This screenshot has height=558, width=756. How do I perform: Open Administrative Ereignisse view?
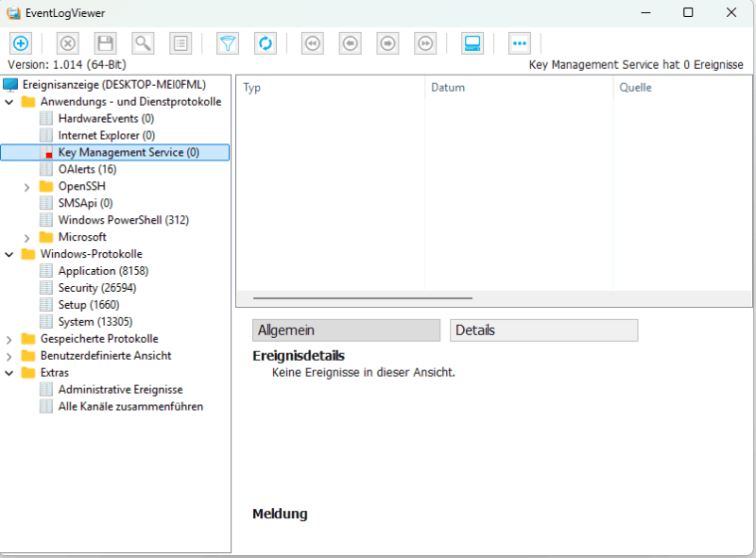120,389
